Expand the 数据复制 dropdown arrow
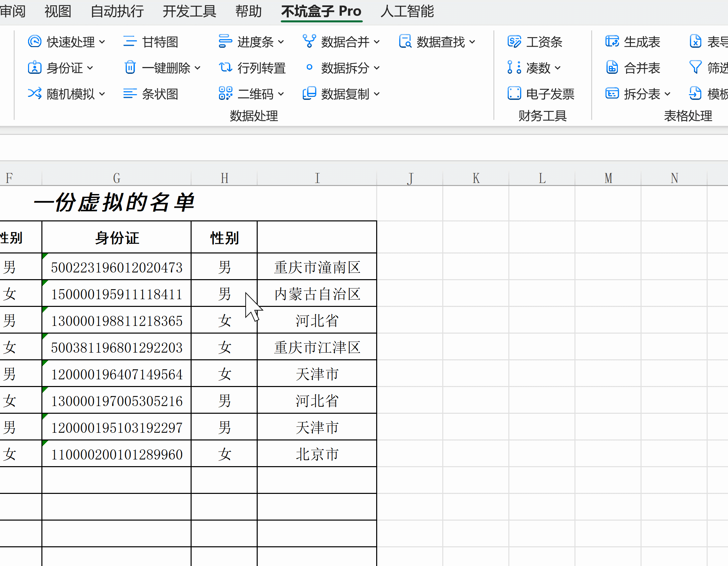Image resolution: width=728 pixels, height=566 pixels. click(x=377, y=95)
